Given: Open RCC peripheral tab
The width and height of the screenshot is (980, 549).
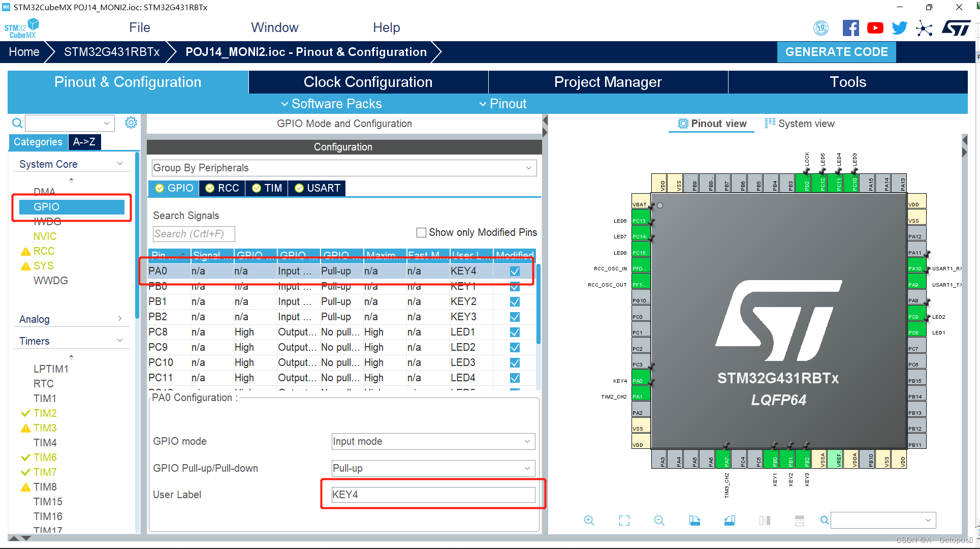Looking at the screenshot, I should click(223, 188).
